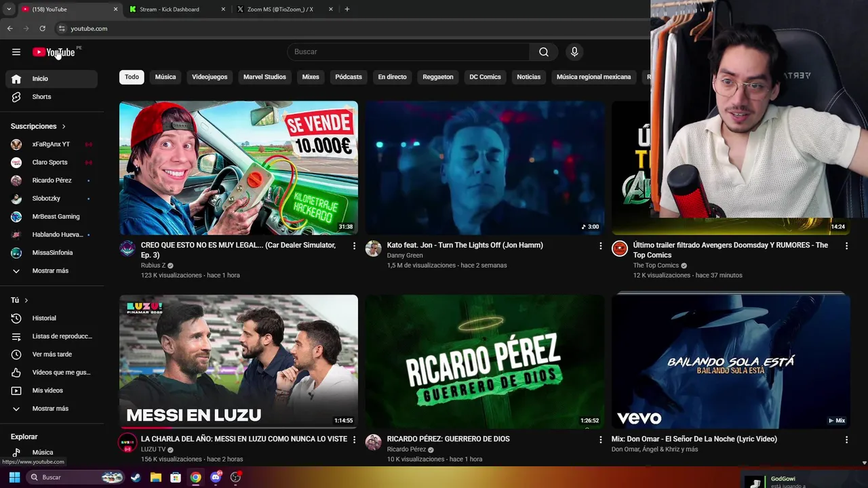This screenshot has height=488, width=868.
Task: Open the tab search dropdown arrow
Action: [9, 9]
